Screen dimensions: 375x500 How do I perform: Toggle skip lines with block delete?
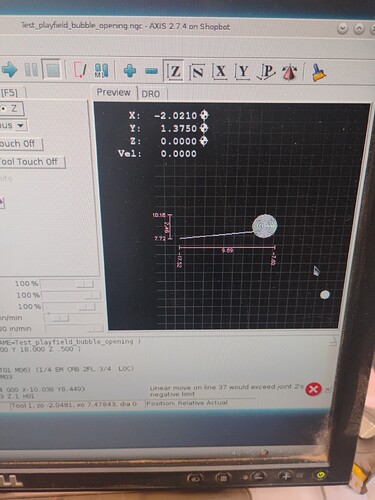click(x=80, y=70)
